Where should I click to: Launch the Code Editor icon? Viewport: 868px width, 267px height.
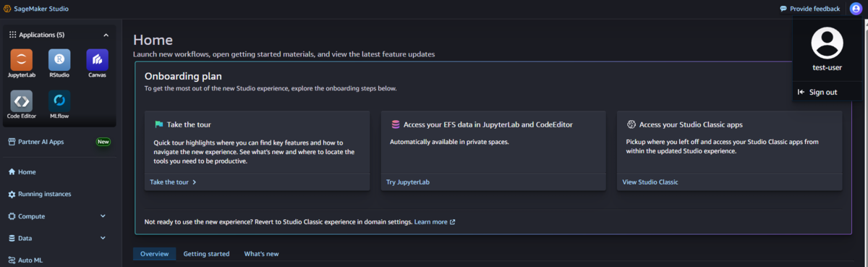pyautogui.click(x=22, y=101)
